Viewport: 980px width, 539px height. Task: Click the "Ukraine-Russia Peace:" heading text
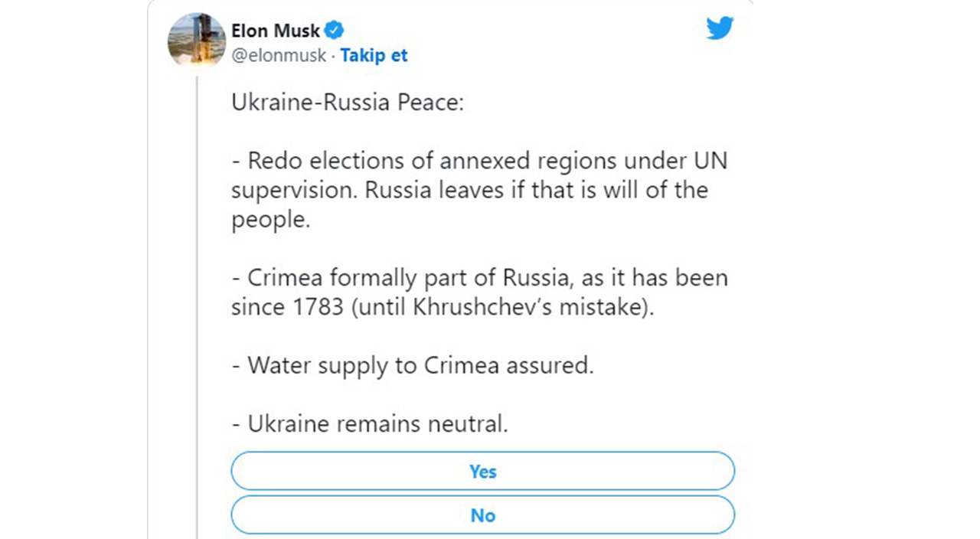tap(348, 103)
